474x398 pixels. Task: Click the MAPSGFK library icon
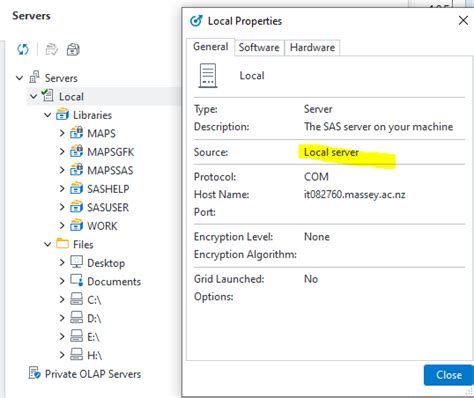point(76,151)
